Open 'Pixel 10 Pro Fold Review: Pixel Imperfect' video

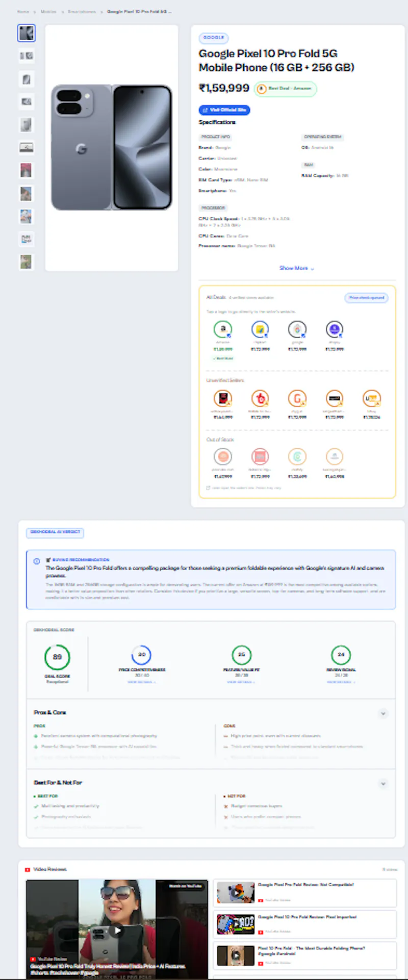point(305,924)
